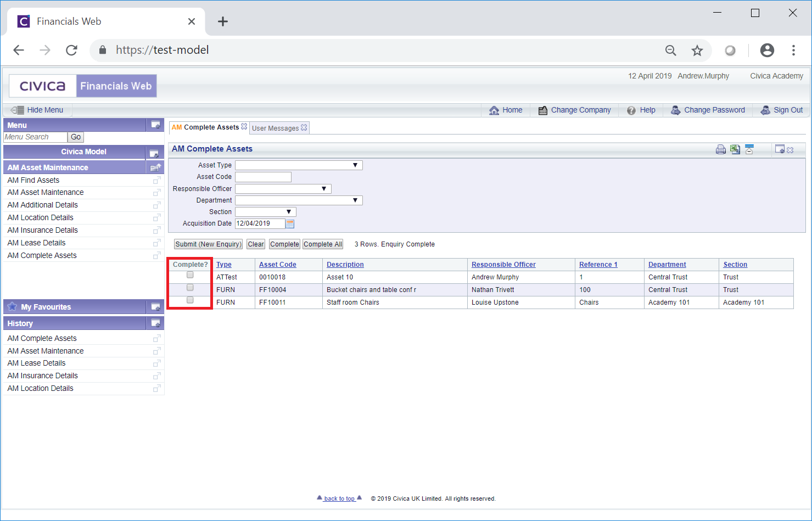Open AM Lease Details in History list
The image size is (812, 521).
[36, 363]
